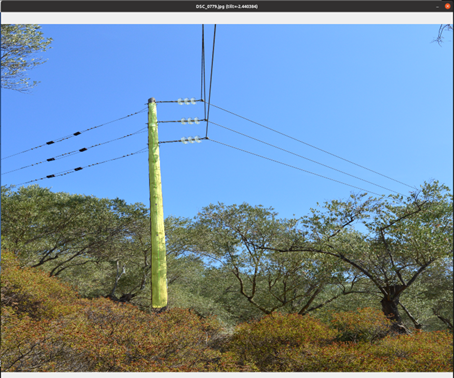Click the junction of vertical cable and top crossarm
This screenshot has height=378, width=454.
coord(203,100)
